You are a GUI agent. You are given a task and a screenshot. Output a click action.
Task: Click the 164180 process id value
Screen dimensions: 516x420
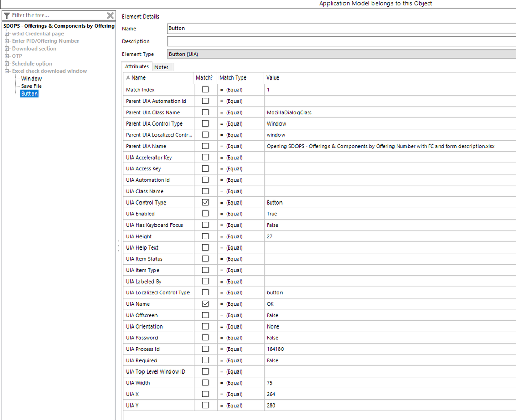click(275, 349)
